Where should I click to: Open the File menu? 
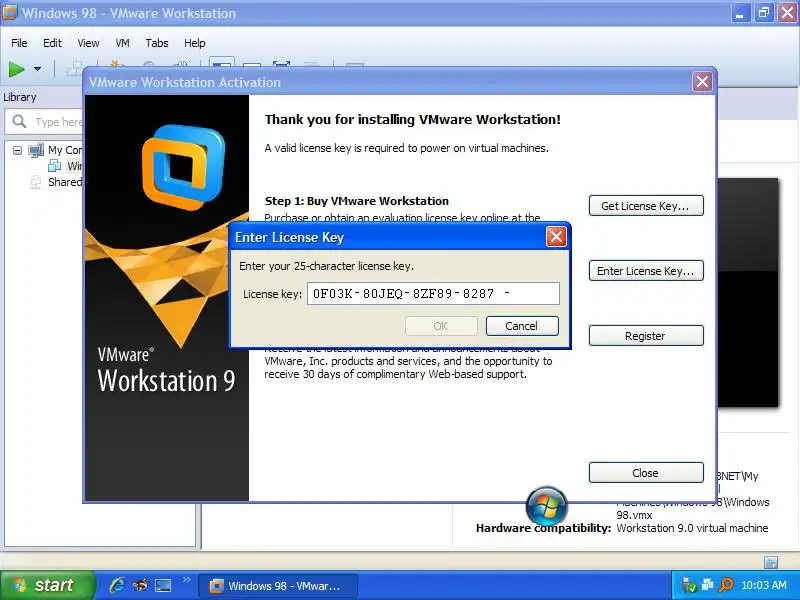[x=19, y=43]
